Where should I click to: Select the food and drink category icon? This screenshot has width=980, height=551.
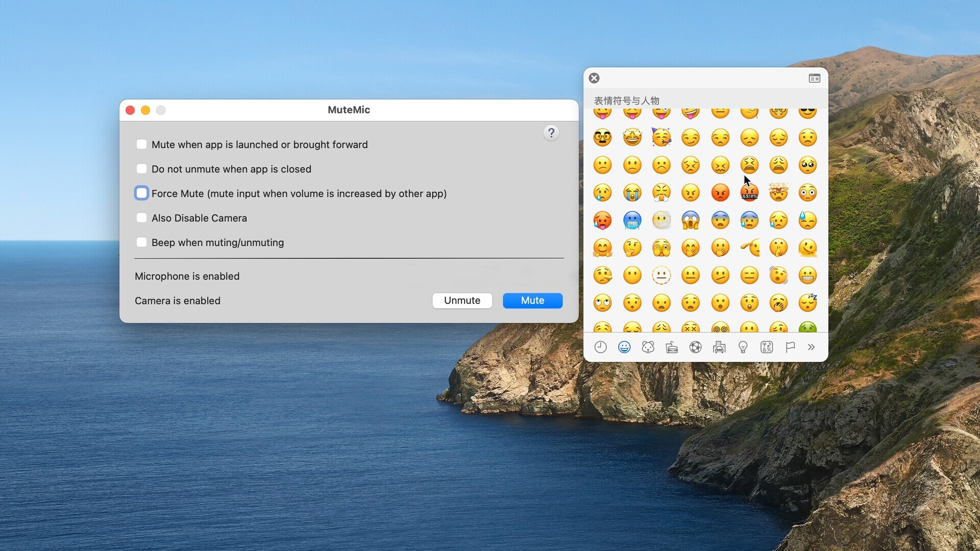click(x=670, y=346)
